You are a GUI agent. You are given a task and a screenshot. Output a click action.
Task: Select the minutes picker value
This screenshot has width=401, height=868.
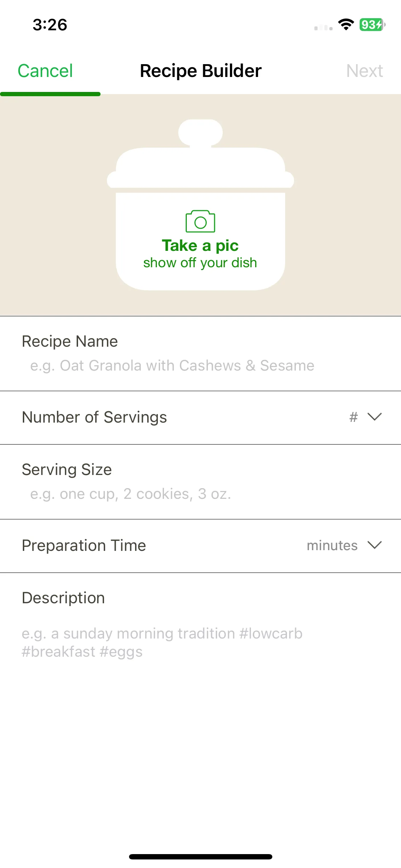332,546
